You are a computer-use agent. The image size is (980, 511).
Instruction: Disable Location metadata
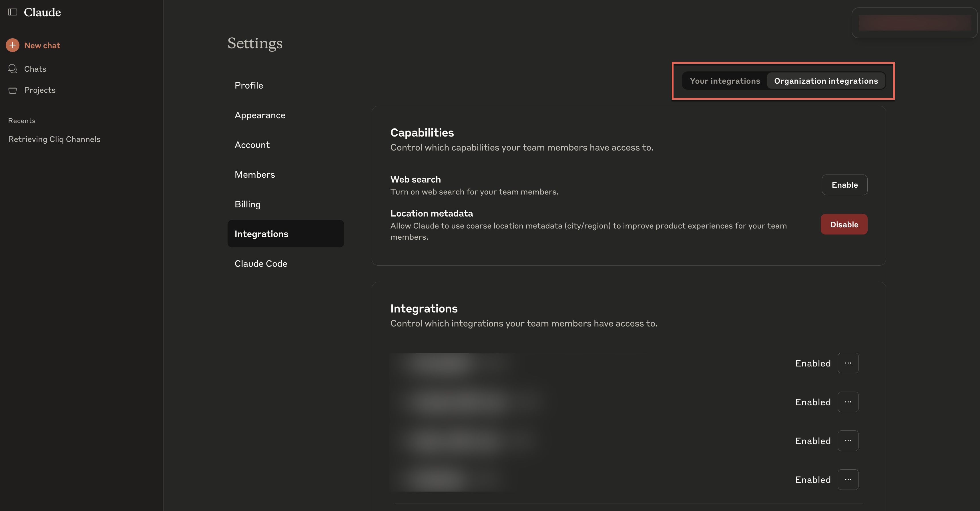[x=844, y=224]
